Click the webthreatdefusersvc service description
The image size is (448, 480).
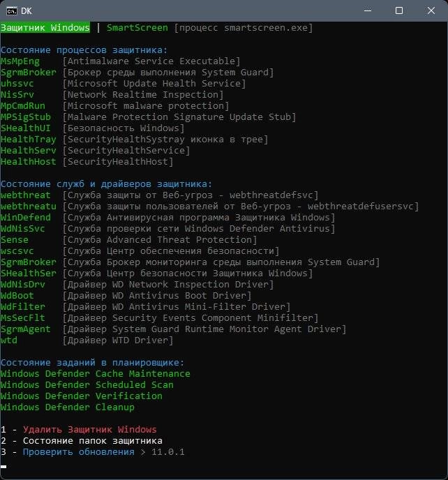click(x=241, y=207)
